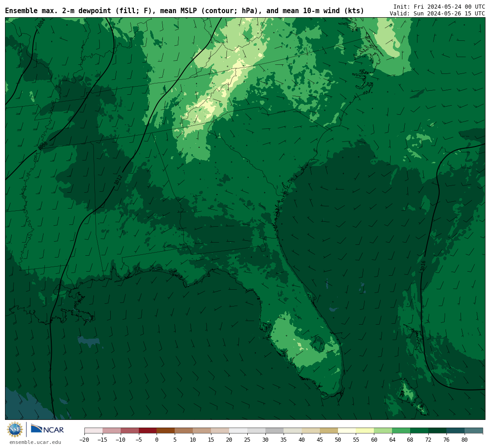
Task: Click the 20 colorbar tick label
Action: [x=230, y=439]
